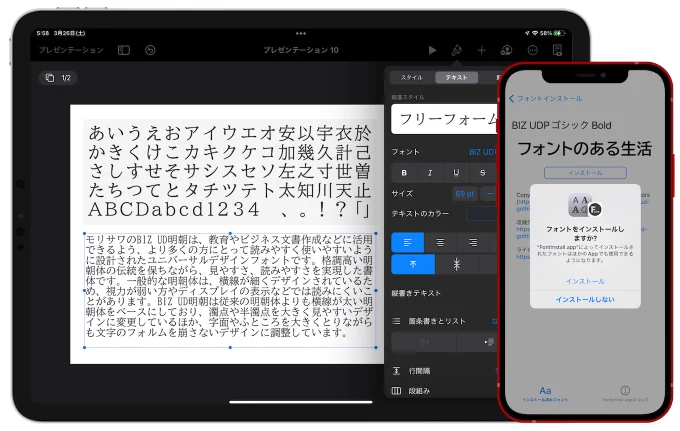Tap the slide counter 1/2 button
The image size is (680, 431).
(58, 78)
